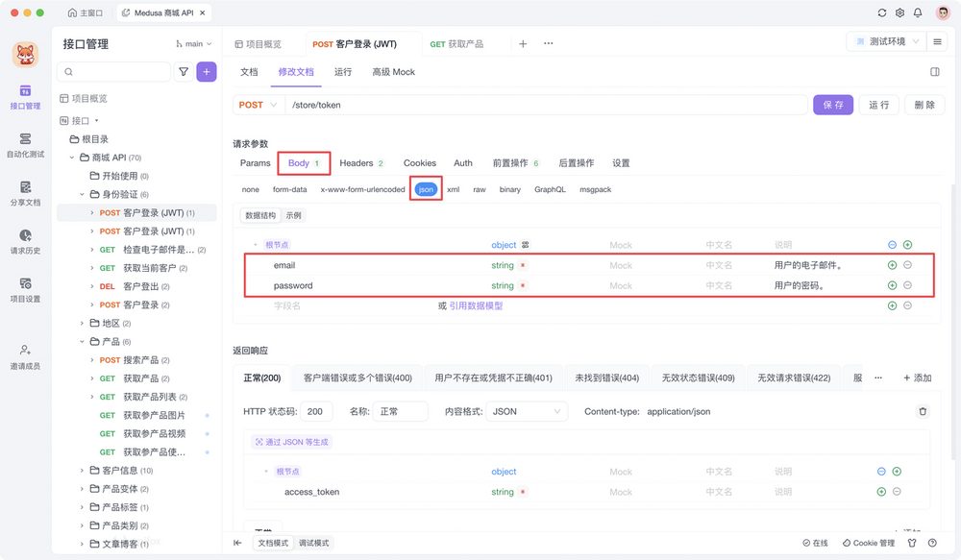Click the 运行 button next to 保存
Screen dimensions: 961x560
tap(878, 104)
